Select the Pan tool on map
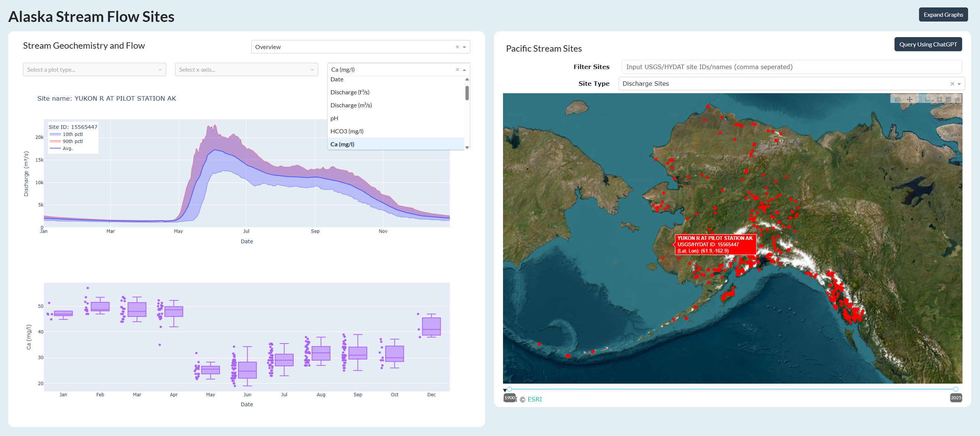 point(910,100)
